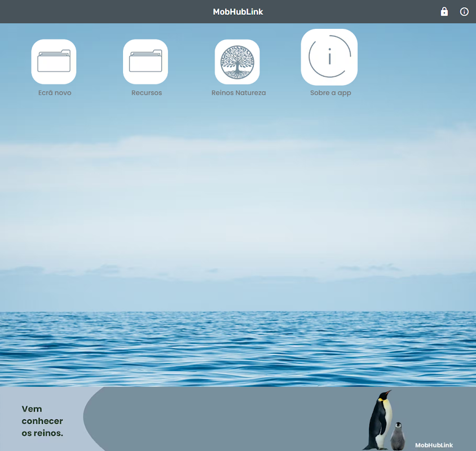Tap the "Vem conhecer os reinos." banner text
The width and height of the screenshot is (476, 451).
(42, 421)
